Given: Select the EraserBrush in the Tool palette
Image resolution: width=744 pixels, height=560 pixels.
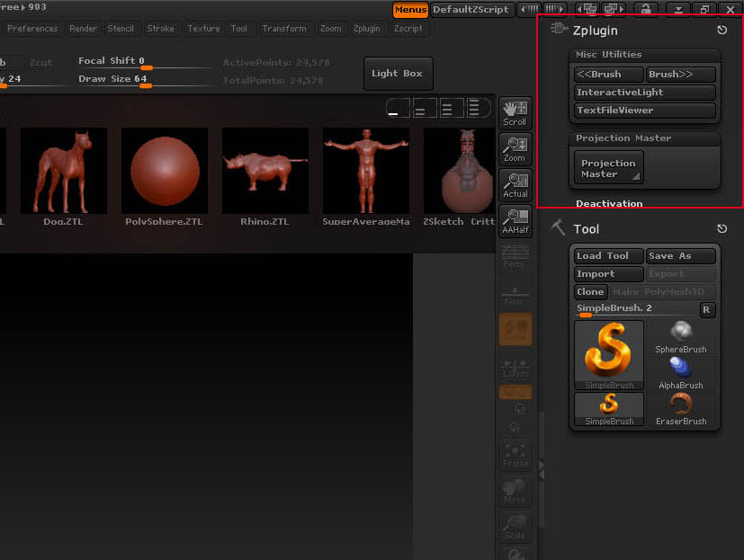Looking at the screenshot, I should click(681, 406).
